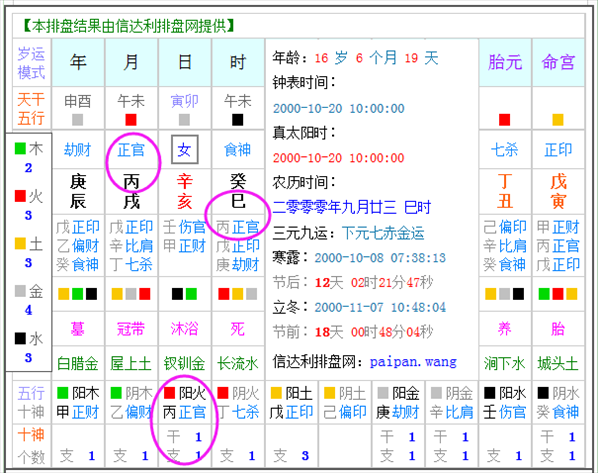Click the 十神个数 row label
The height and width of the screenshot is (473, 598).
(31, 446)
